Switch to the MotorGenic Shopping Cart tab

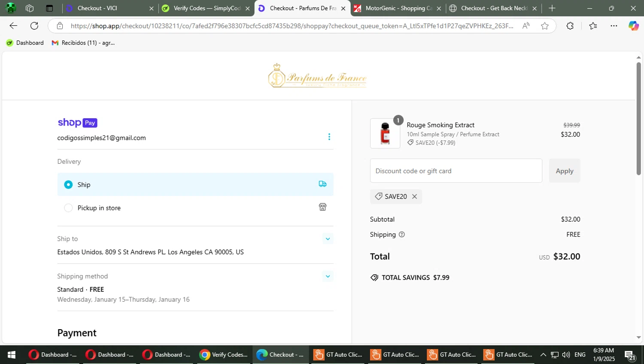(398, 8)
